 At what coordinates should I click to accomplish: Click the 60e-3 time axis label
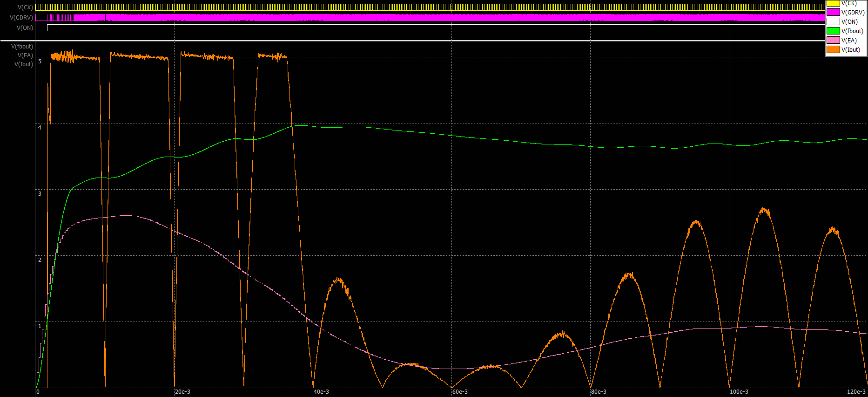[x=460, y=392]
